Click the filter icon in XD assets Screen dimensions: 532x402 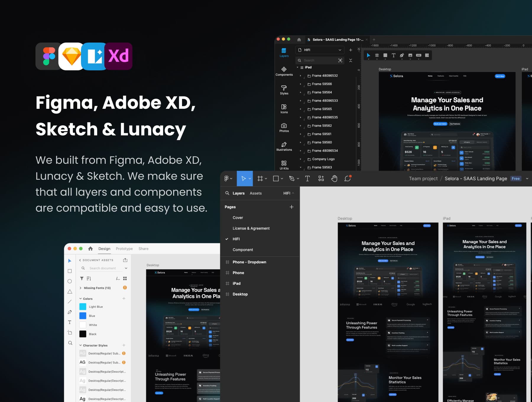[x=82, y=278]
